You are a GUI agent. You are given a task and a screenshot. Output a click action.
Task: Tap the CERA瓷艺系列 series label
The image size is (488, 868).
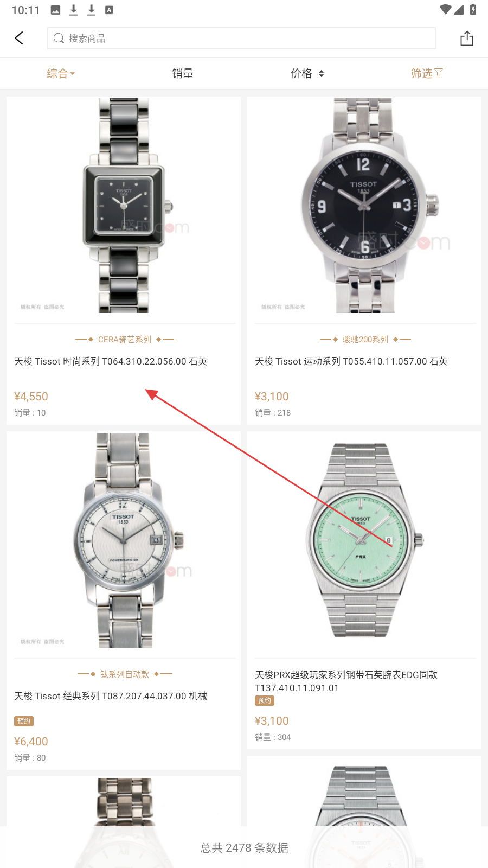(125, 340)
